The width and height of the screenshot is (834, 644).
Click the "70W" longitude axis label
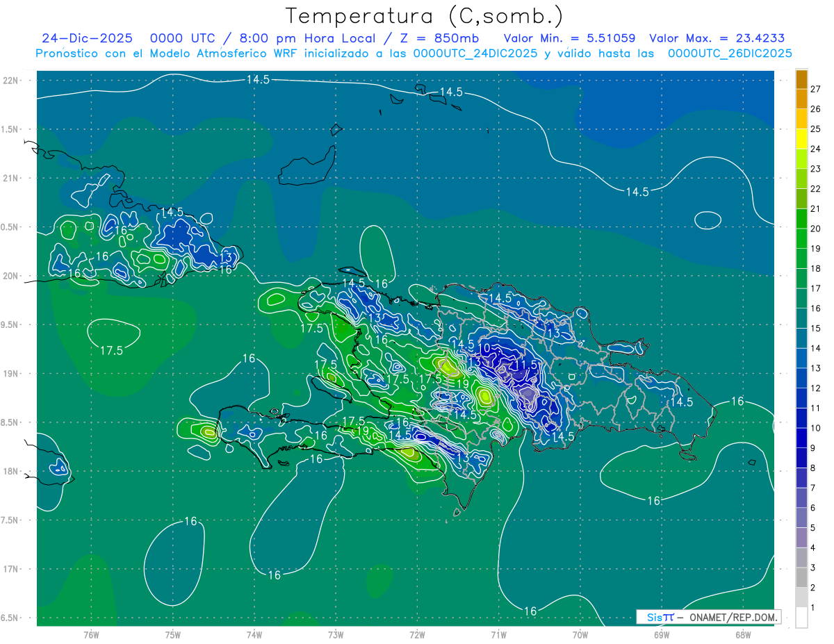(580, 634)
